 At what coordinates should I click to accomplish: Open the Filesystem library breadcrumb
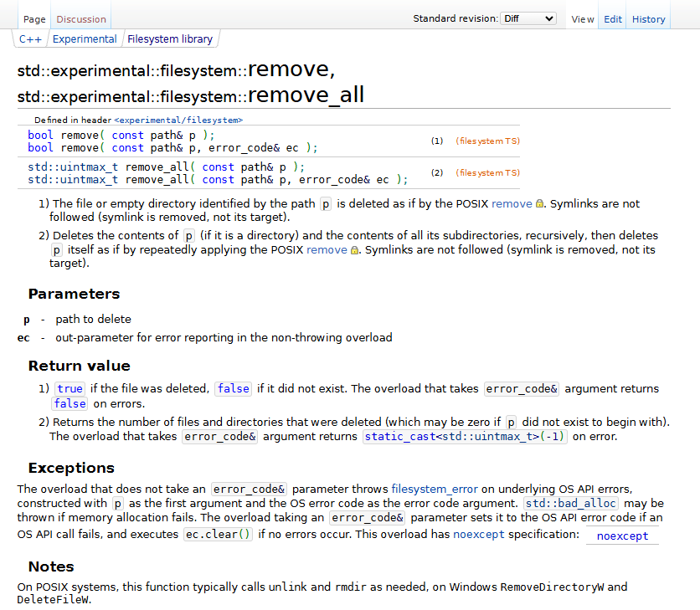[170, 39]
